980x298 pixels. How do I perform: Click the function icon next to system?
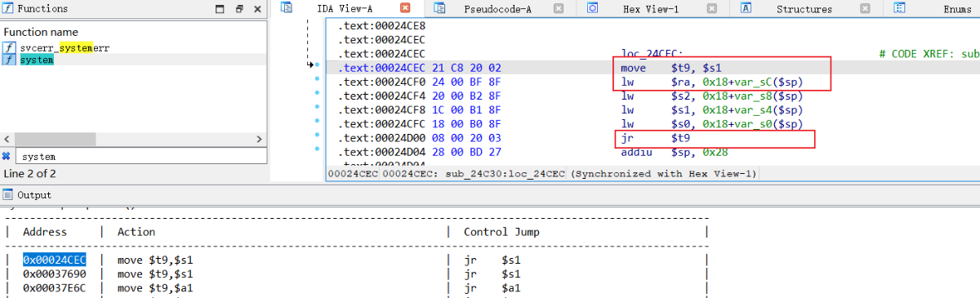click(x=9, y=60)
